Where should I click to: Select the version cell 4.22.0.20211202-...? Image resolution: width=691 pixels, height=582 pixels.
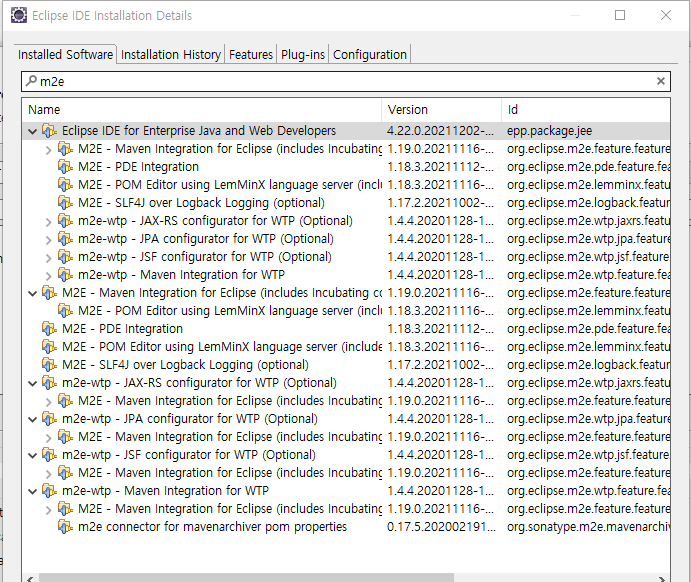point(440,131)
